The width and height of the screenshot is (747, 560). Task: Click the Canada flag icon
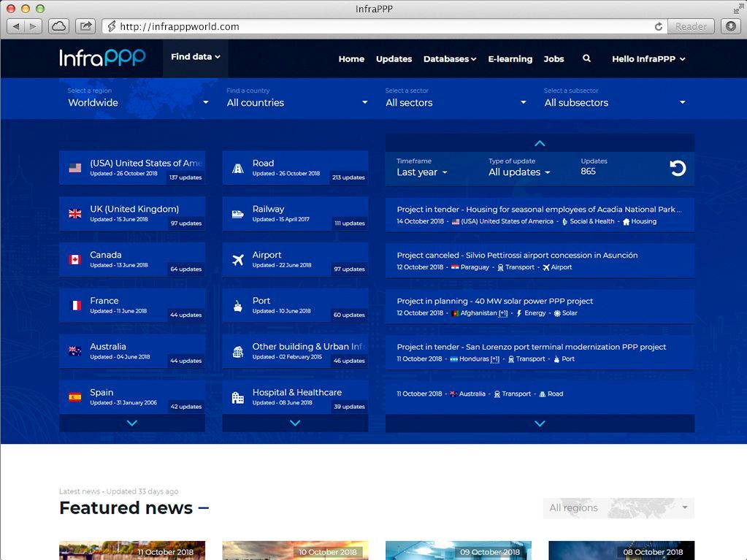click(74, 260)
